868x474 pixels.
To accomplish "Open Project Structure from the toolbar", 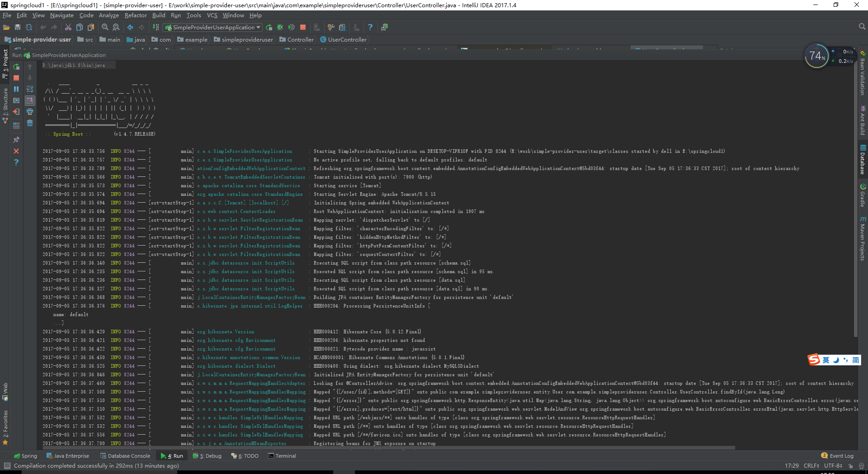I will 342,28.
